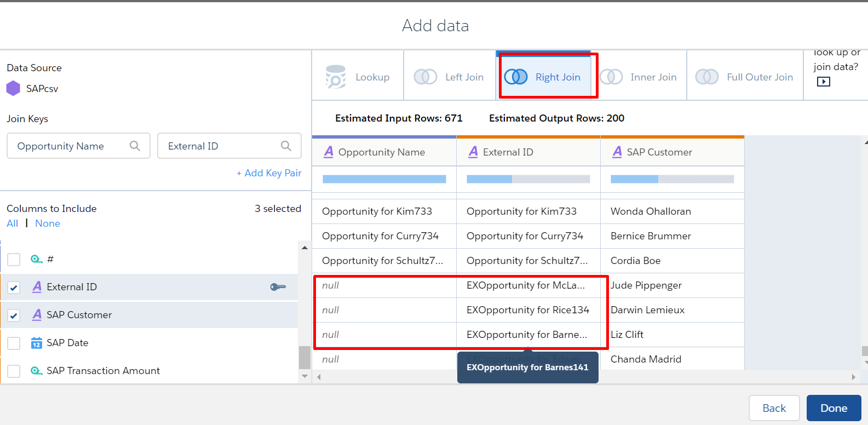Enable the SAP Date column checkbox
The height and width of the screenshot is (425, 868).
(x=14, y=343)
